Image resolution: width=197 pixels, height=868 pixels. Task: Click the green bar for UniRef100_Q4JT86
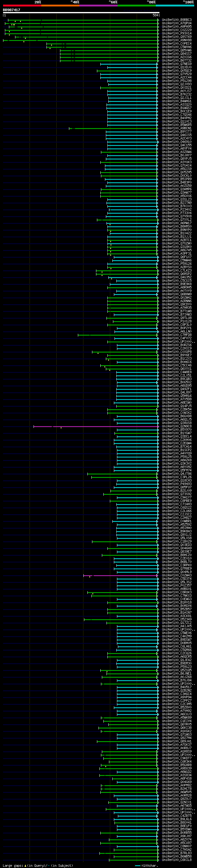[123, 474]
